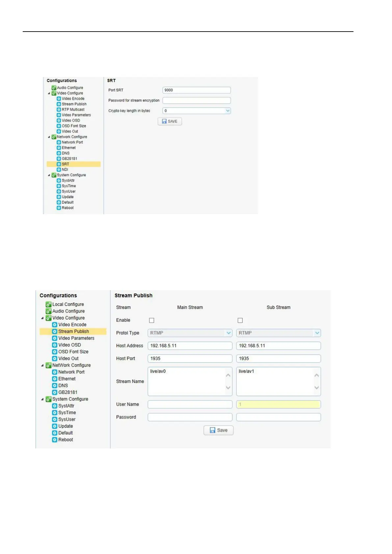This screenshot has height=554, width=392.
Task: Click the Update icon in upper panel
Action: [59, 197]
